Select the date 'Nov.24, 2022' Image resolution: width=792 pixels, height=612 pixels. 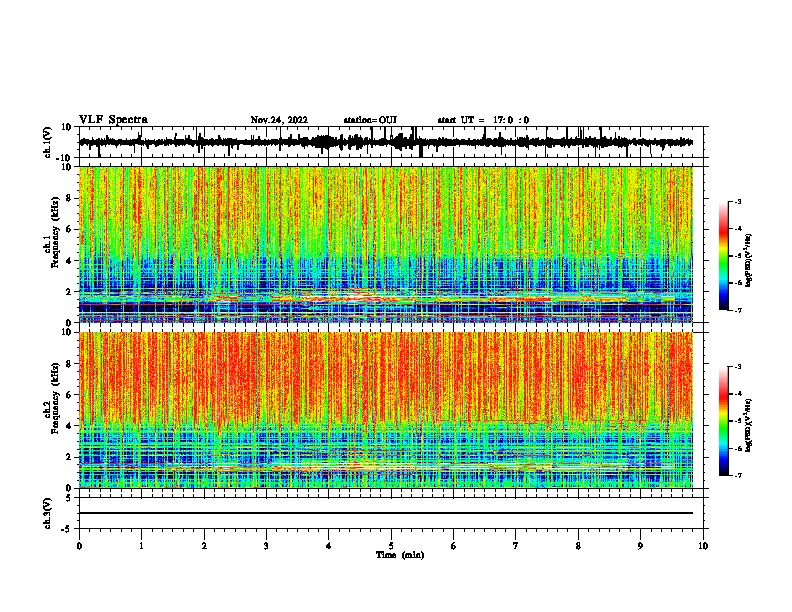[279, 120]
